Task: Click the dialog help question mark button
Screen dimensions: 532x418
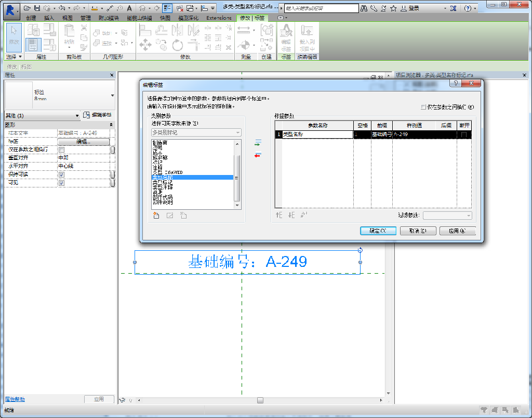Action: point(456,84)
